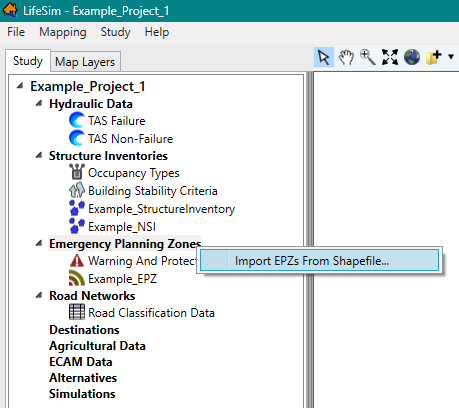Select the Agricultural Data tree item
Image resolution: width=459 pixels, height=408 pixels.
97,346
